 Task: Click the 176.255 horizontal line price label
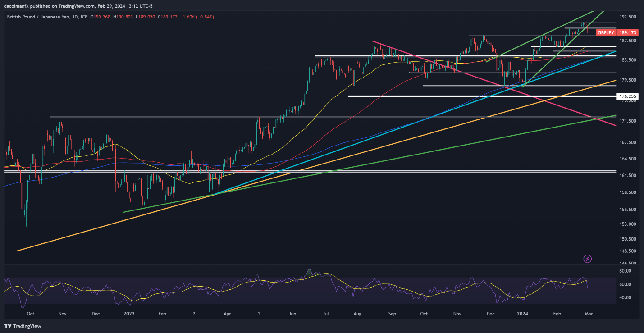(x=628, y=96)
